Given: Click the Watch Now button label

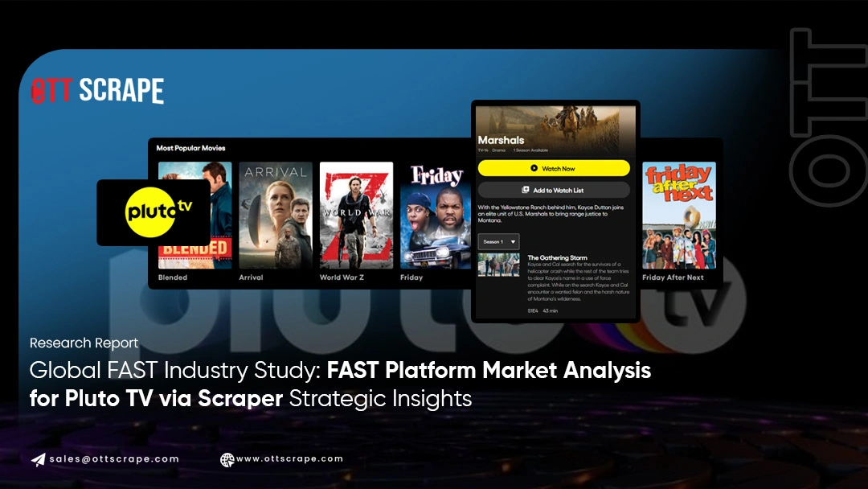Looking at the screenshot, I should pos(559,169).
